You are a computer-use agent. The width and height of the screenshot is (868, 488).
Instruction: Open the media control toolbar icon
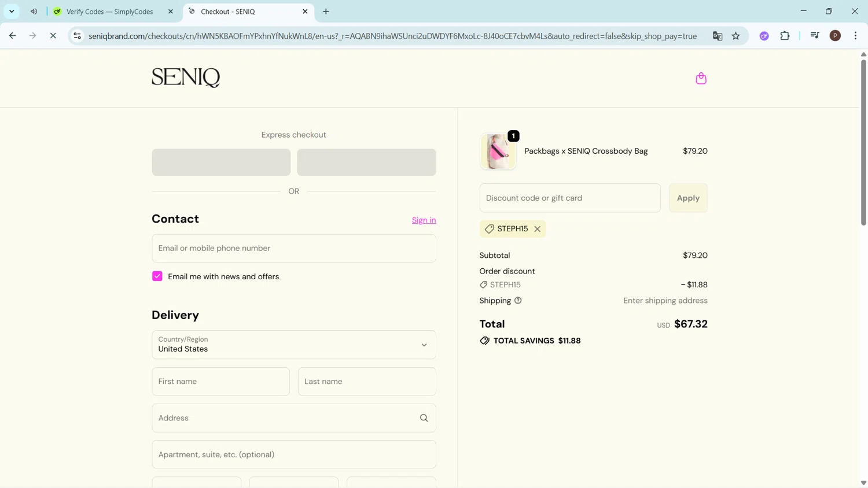point(815,36)
